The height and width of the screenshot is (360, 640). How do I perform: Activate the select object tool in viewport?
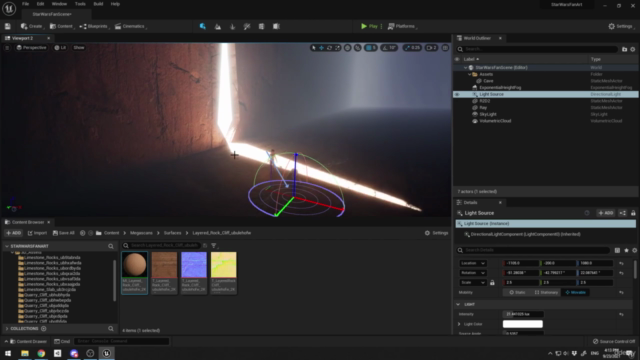click(313, 48)
